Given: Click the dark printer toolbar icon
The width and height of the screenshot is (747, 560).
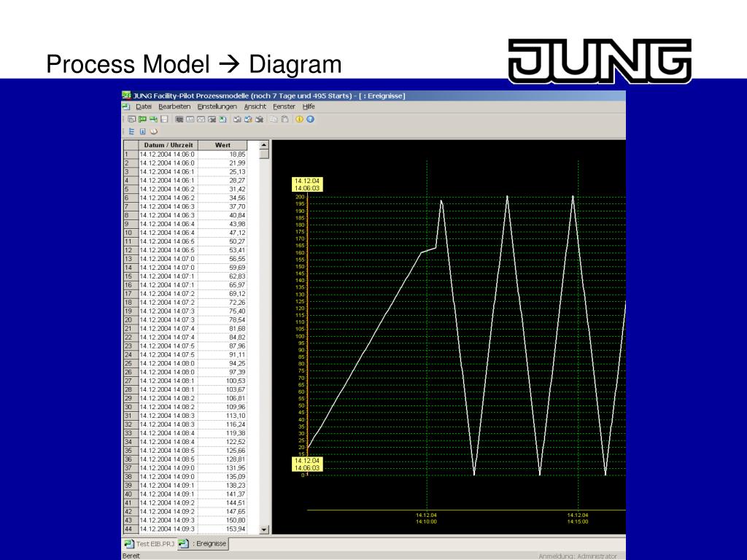Looking at the screenshot, I should point(259,120).
